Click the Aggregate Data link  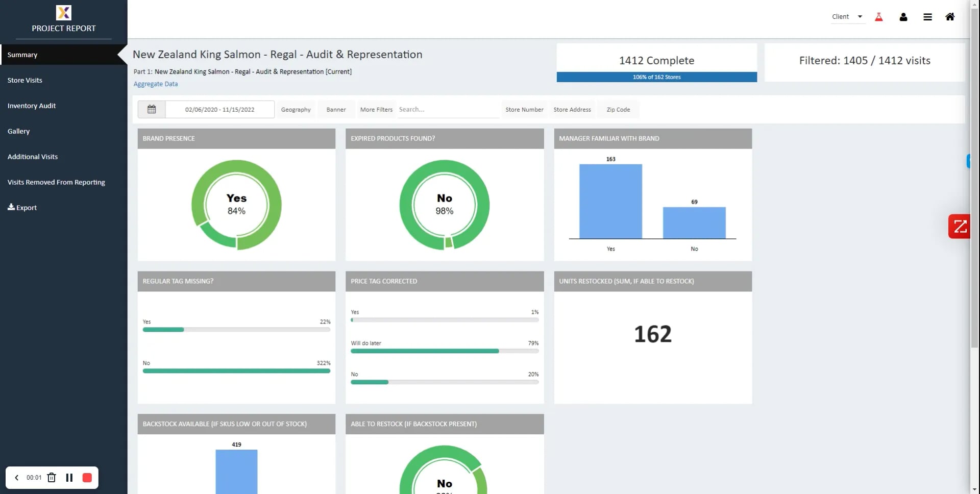click(156, 84)
